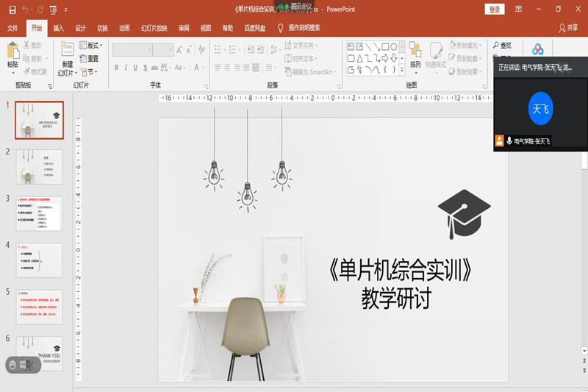This screenshot has height=392, width=588.
Task: Click the Find (查找) magnifier icon
Action: 497,46
